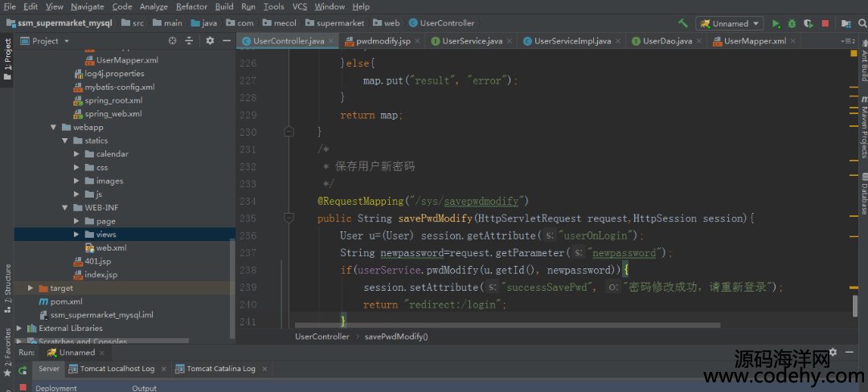The image size is (868, 392).
Task: Close the UserDao.java editor tab
Action: point(698,41)
